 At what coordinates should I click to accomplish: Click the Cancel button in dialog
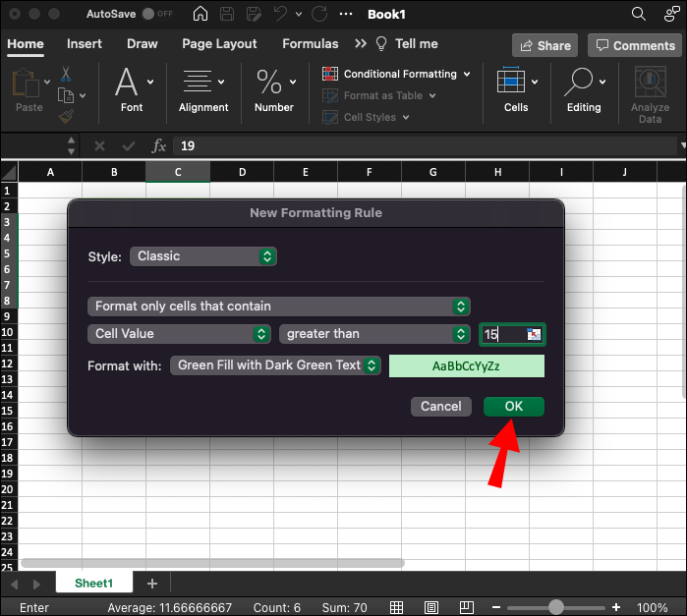pyautogui.click(x=440, y=406)
